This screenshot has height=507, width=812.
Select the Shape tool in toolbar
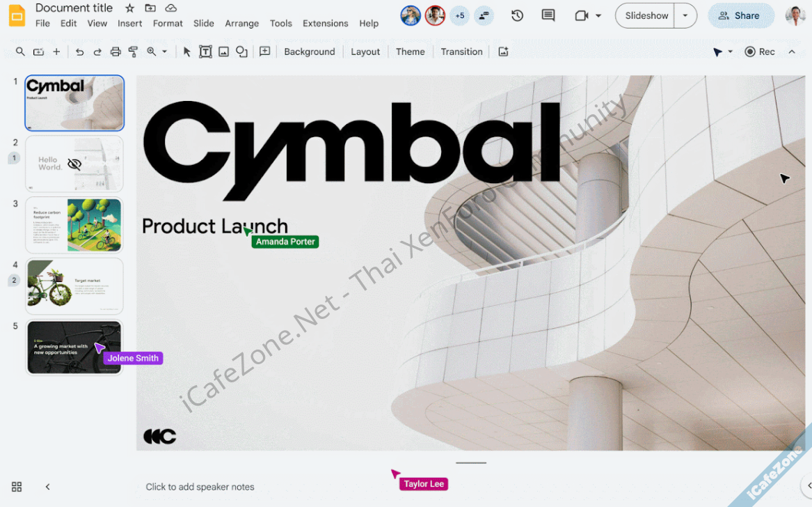click(x=241, y=52)
